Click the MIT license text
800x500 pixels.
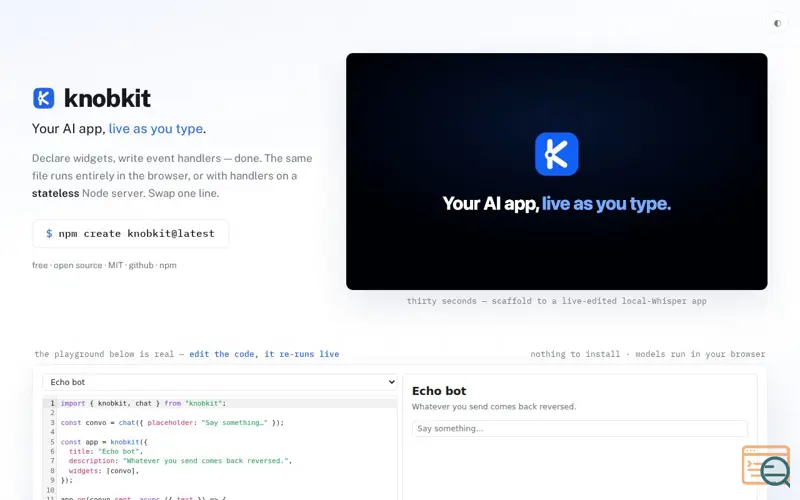115,265
